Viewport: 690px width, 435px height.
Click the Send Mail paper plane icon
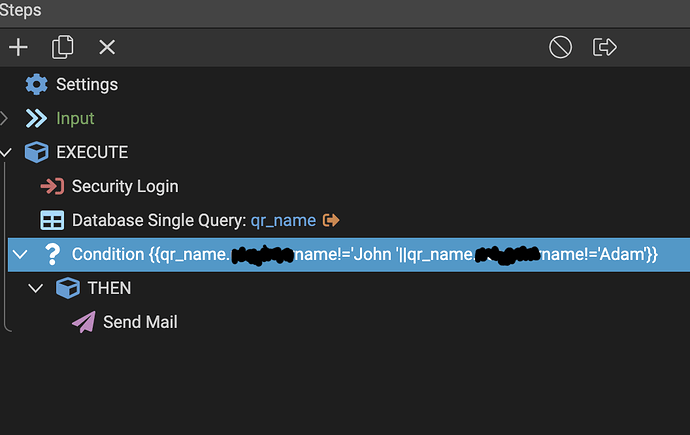[x=84, y=322]
